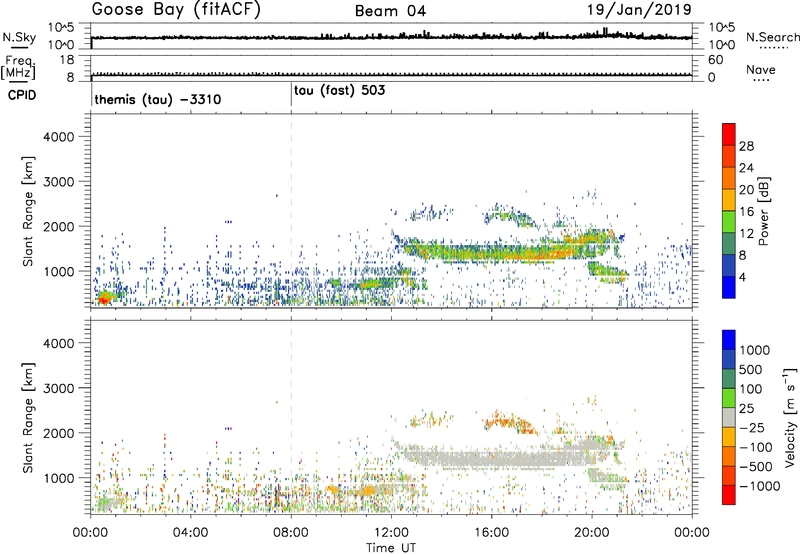Pick the red bottom segment of the velocity colorbar
Viewport: 800px width, 554px height.
(729, 495)
